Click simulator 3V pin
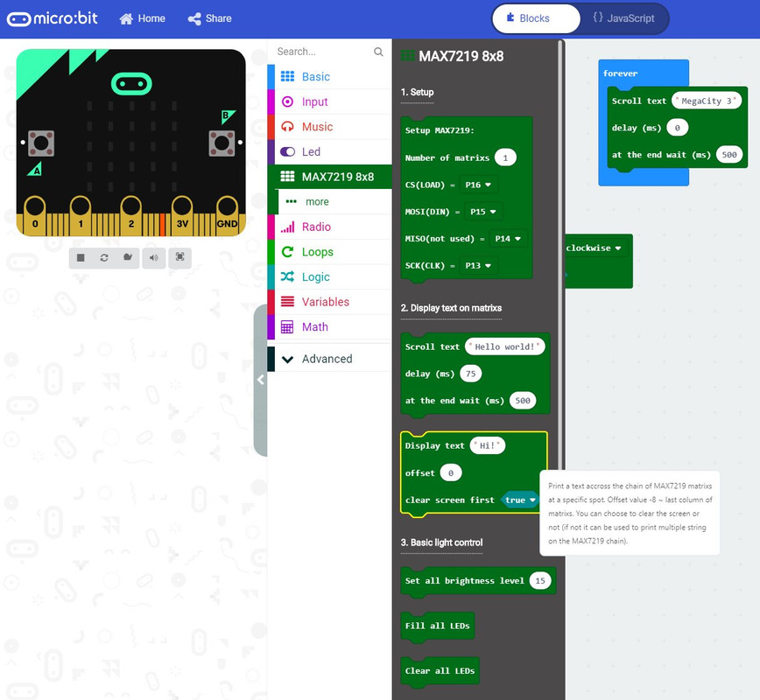Viewport: 760px width, 700px height. 182,215
